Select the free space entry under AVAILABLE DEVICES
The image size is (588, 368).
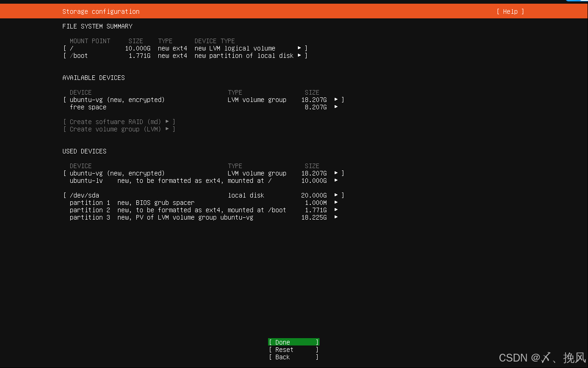tap(88, 107)
